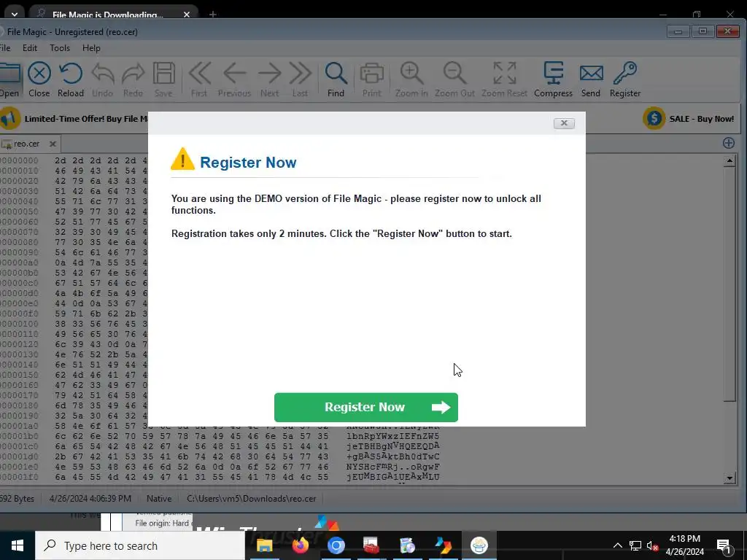Jump to Last page icon
This screenshot has width=747, height=560.
(x=300, y=79)
